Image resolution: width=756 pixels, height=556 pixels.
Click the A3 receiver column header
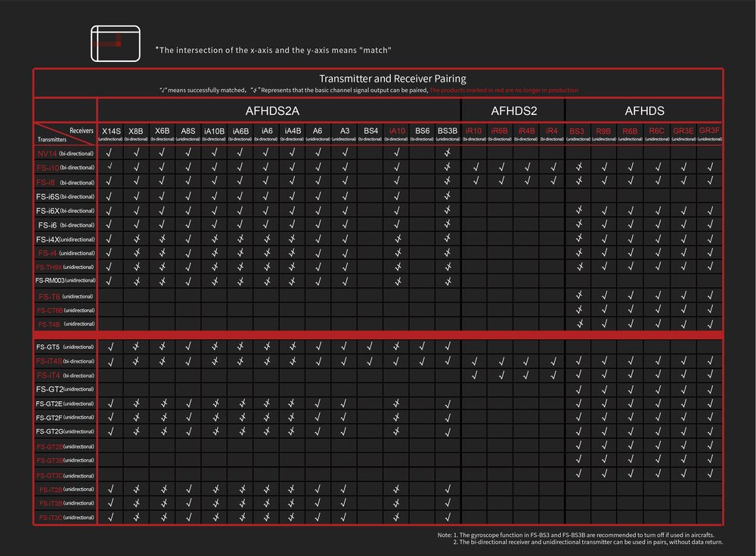coord(344,134)
